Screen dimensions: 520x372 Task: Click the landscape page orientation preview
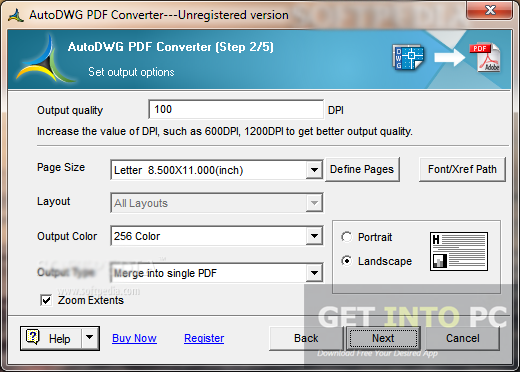coord(459,251)
